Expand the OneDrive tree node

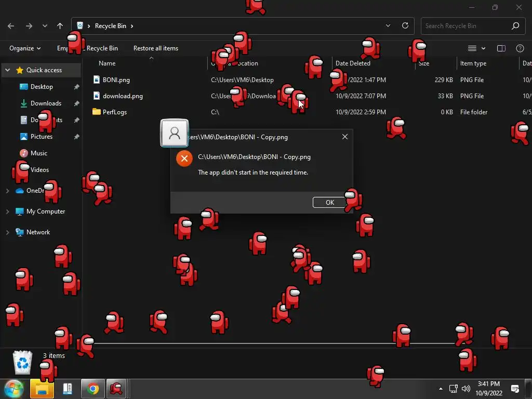[7, 191]
